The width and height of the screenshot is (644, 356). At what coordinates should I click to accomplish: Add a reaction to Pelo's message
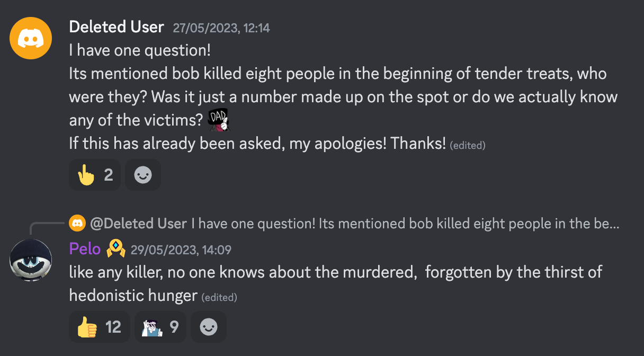click(209, 327)
